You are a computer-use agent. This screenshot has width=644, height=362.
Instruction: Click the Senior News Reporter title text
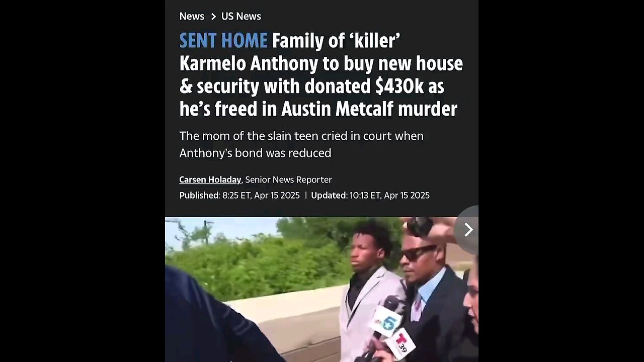[x=288, y=179]
